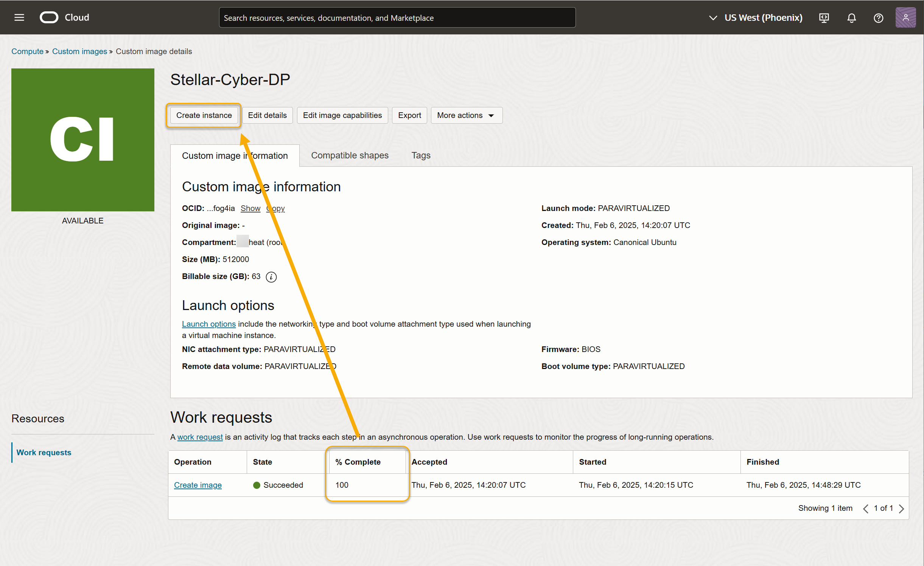Open the help question mark icon

pos(878,18)
